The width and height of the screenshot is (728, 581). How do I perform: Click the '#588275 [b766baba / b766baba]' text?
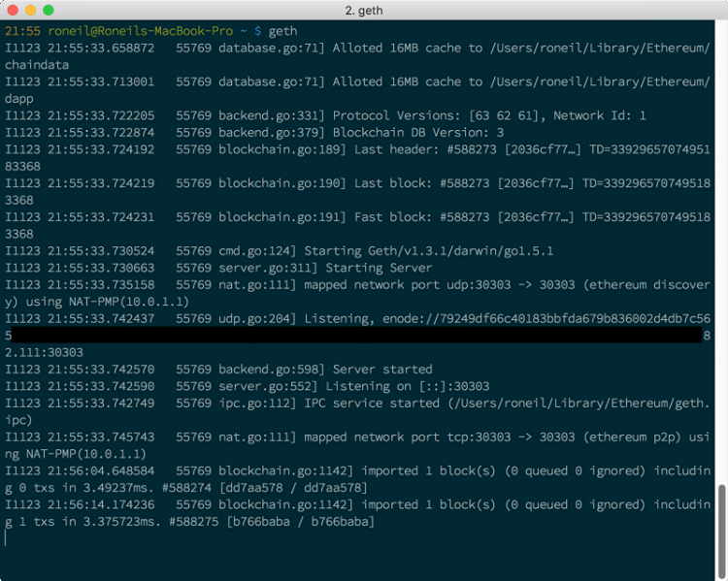tap(272, 522)
